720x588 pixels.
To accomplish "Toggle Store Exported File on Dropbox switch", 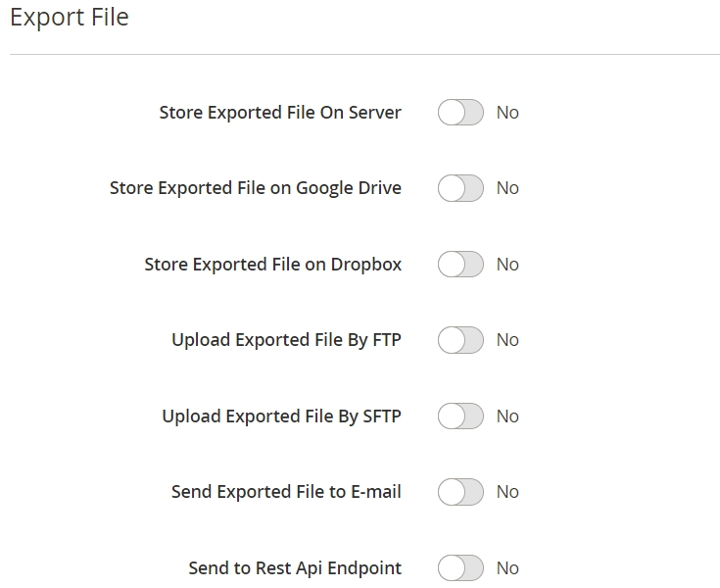I will (460, 265).
